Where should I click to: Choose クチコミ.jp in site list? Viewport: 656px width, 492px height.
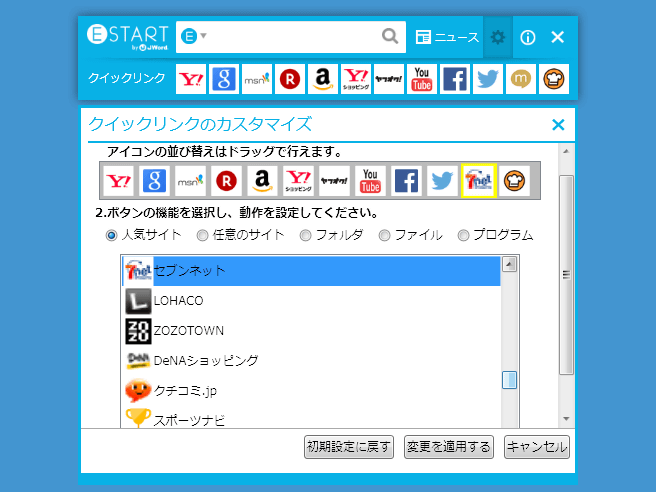pos(311,390)
